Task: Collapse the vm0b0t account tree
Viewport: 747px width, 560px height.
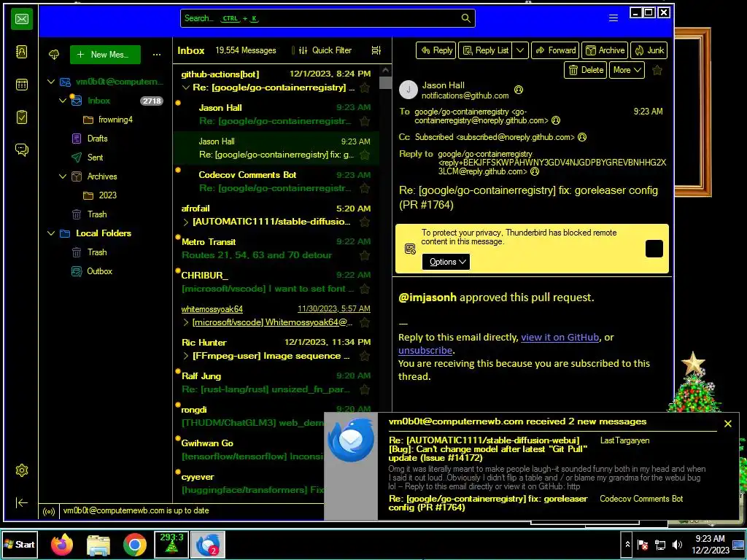Action: click(51, 82)
